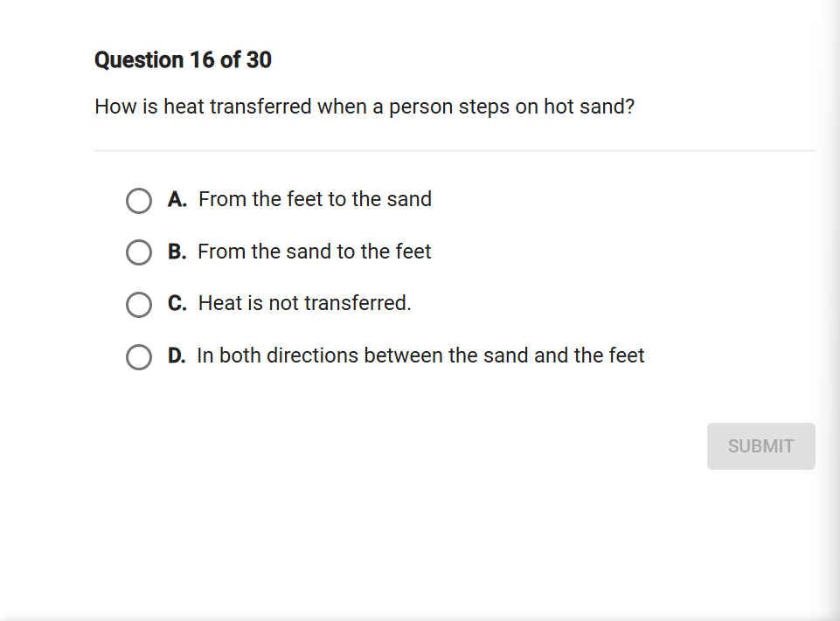Screen dimensions: 840x621
Task: Click the 'In both directions' answer text
Action: coord(420,356)
